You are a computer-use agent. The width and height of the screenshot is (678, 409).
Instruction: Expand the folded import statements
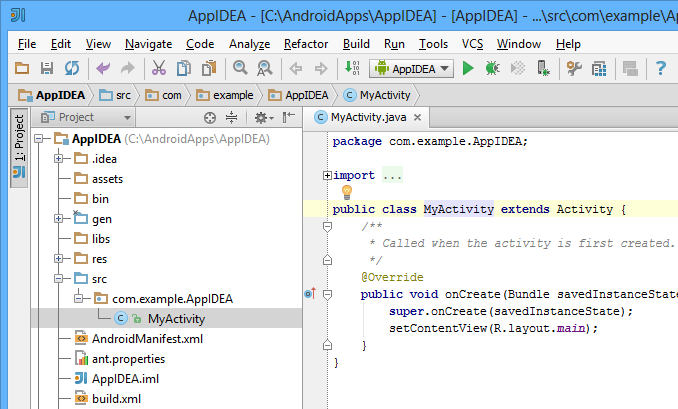pyautogui.click(x=327, y=175)
